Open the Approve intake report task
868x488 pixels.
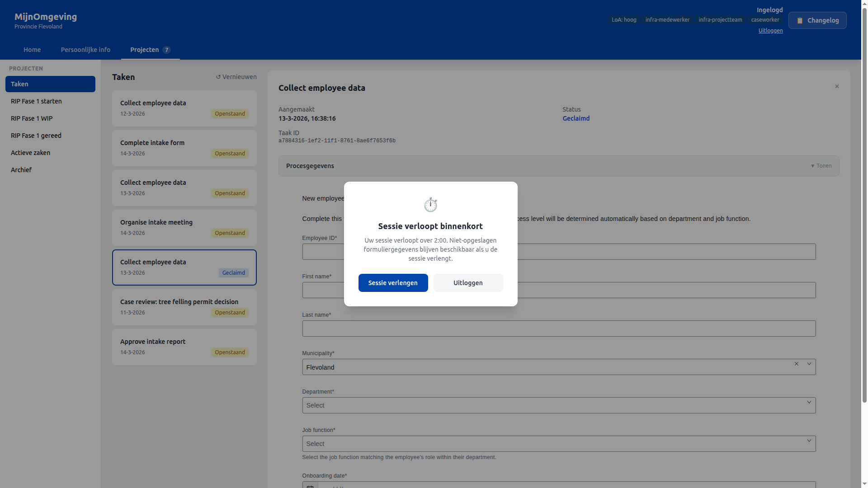pos(184,347)
